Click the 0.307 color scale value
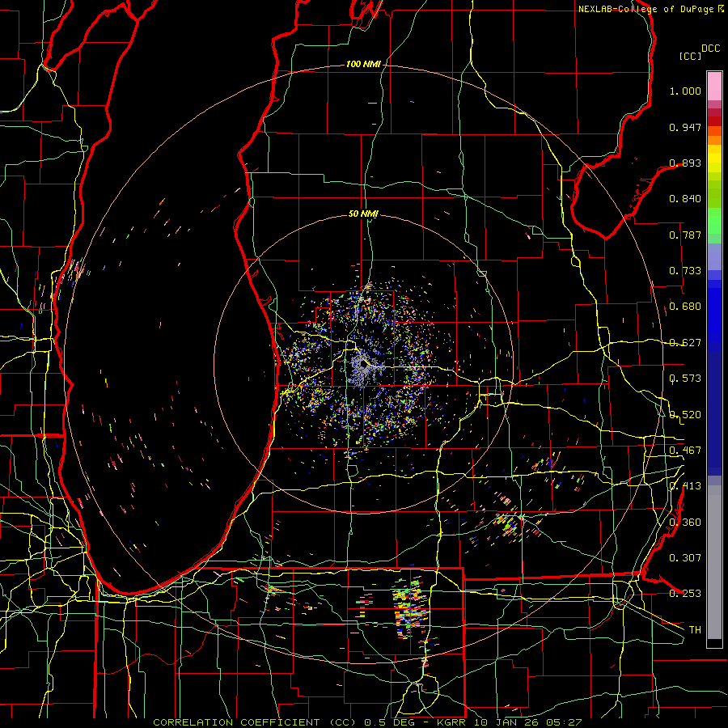This screenshot has height=728, width=728. pyautogui.click(x=685, y=557)
